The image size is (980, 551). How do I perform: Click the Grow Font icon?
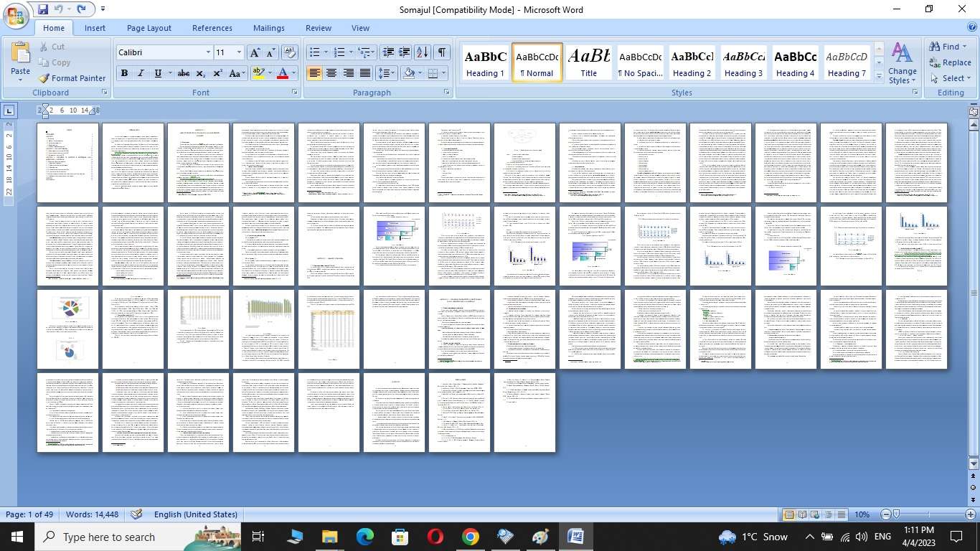click(255, 52)
